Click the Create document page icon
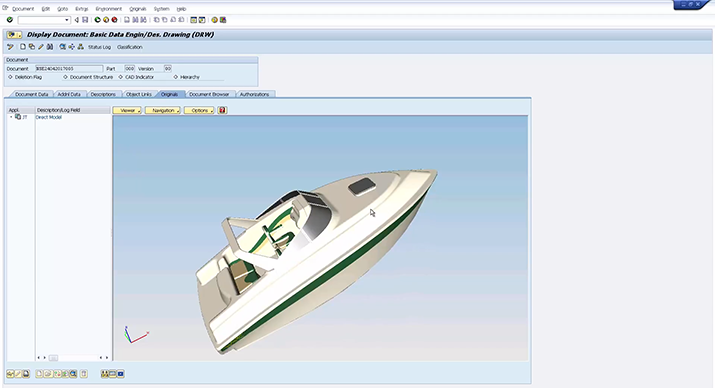Screen dimensions: 715x388 coord(23,47)
